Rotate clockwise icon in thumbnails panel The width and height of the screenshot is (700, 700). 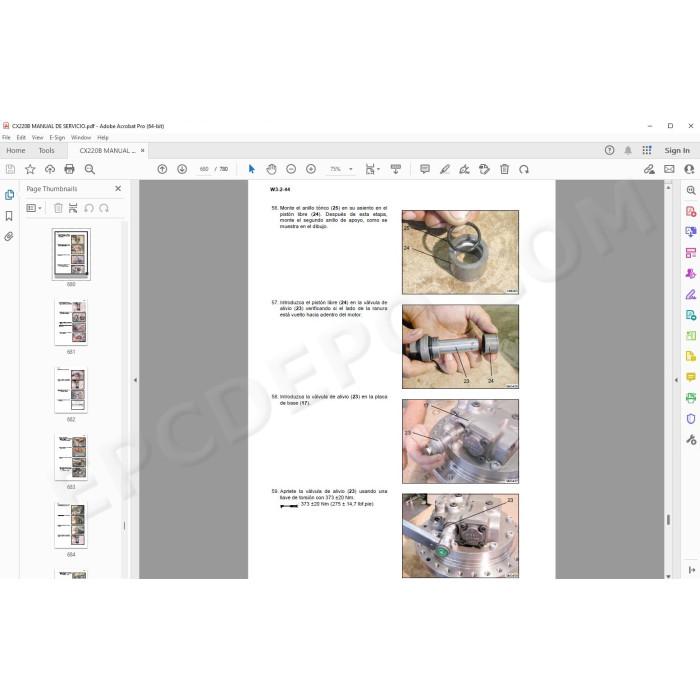point(104,208)
